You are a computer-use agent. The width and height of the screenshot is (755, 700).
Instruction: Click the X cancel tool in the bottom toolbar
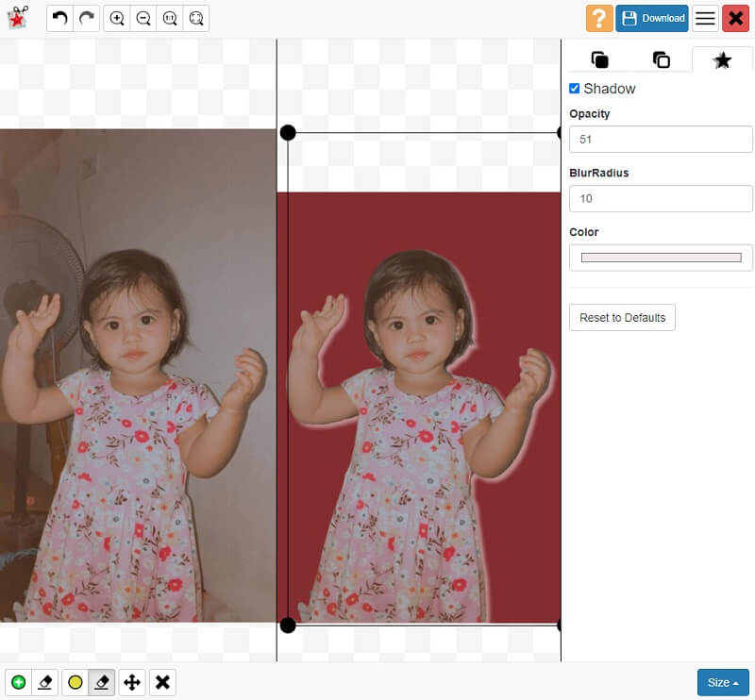[162, 682]
